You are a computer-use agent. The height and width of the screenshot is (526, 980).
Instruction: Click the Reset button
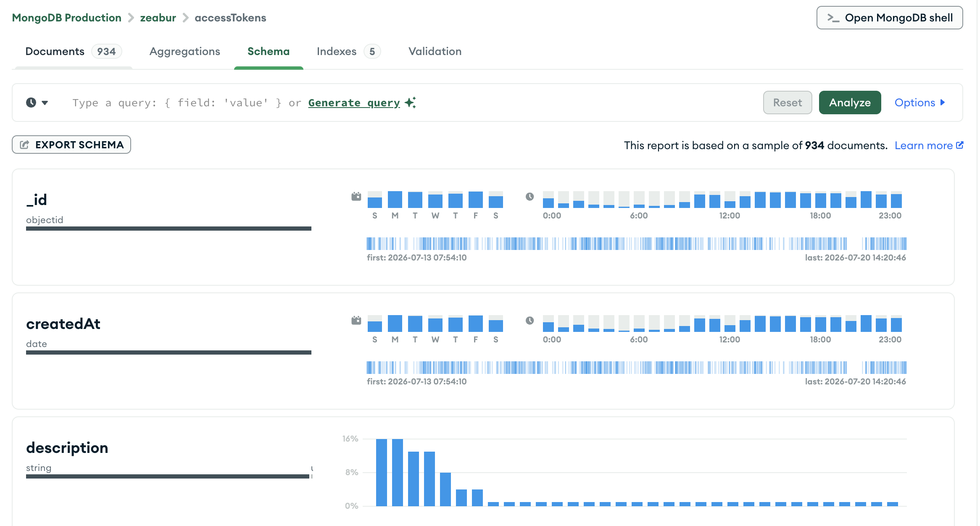(x=788, y=103)
